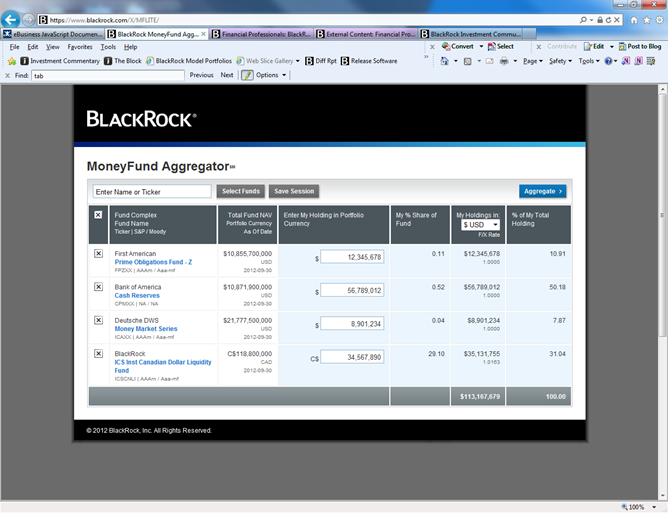Expand the Contribute Edit dropdown arrow

click(x=612, y=46)
